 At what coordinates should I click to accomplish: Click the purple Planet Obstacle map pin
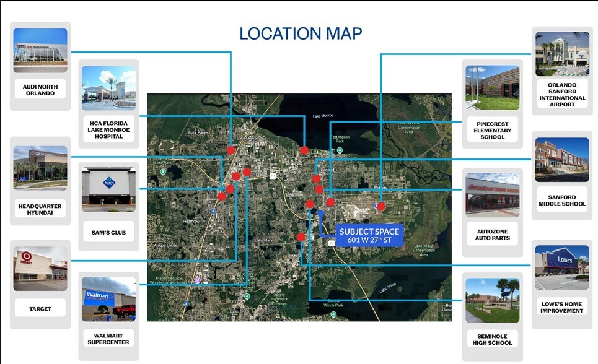click(x=198, y=280)
